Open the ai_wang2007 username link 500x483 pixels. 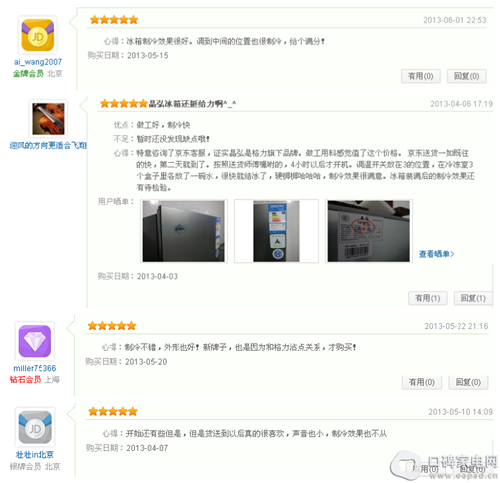tap(38, 62)
